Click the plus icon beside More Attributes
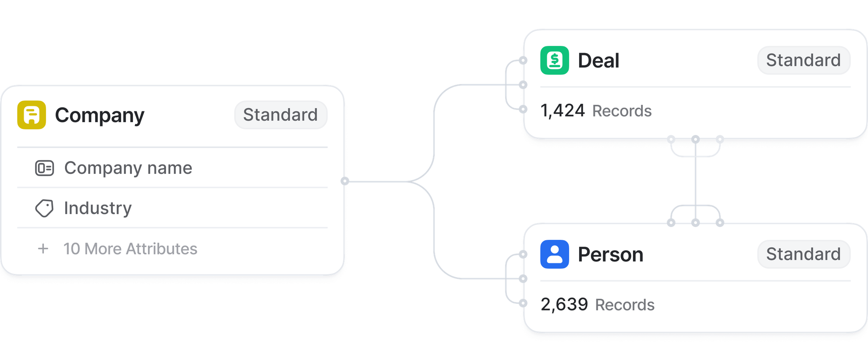The width and height of the screenshot is (868, 362). point(43,249)
